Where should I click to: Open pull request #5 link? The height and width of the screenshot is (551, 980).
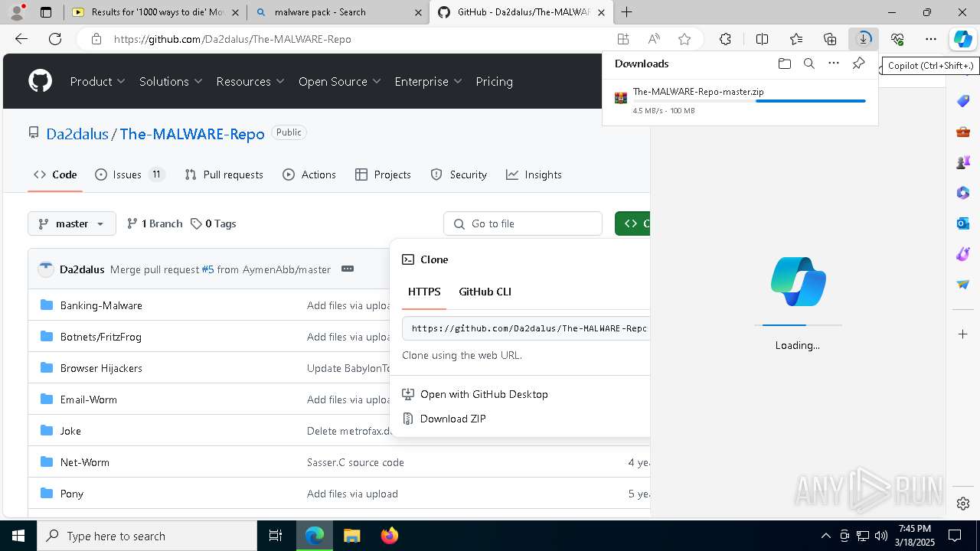(207, 269)
